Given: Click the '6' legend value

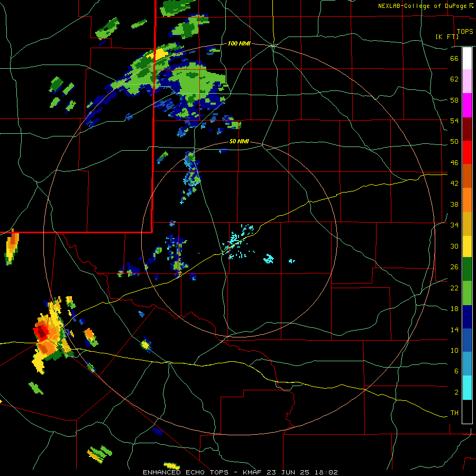Looking at the screenshot, I should (456, 371).
